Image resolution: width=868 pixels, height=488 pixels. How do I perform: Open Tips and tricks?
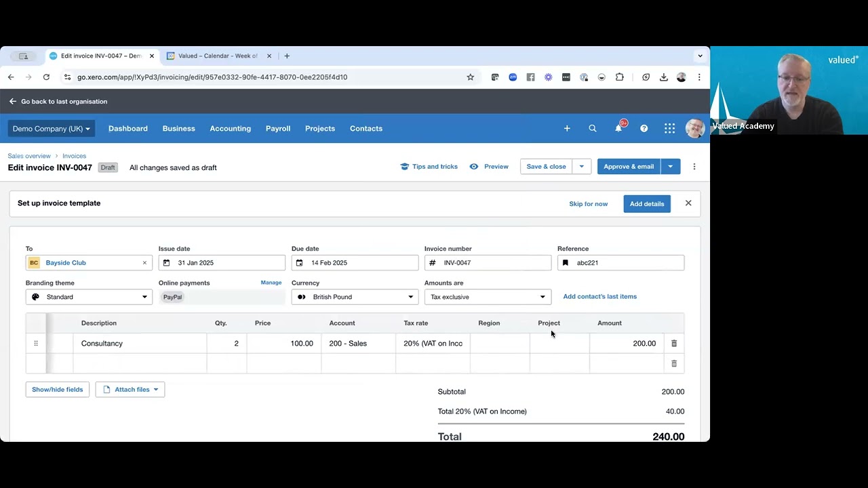coord(429,167)
